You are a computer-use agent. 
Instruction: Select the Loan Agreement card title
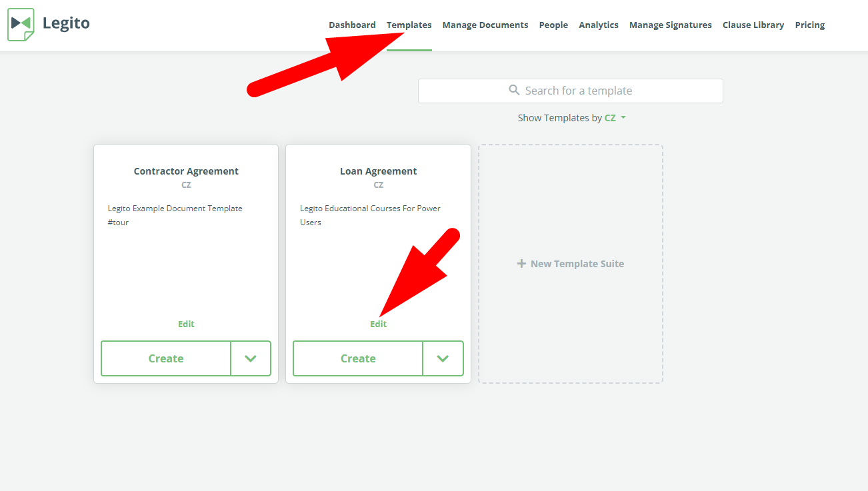tap(378, 171)
